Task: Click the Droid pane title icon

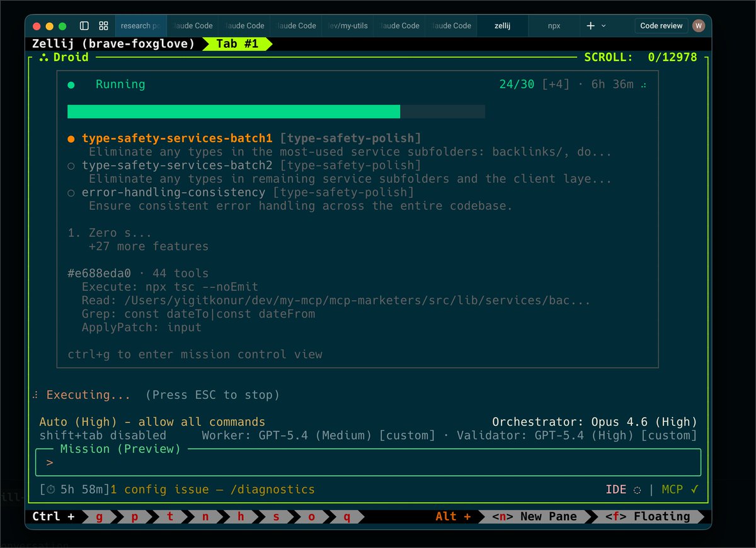Action: coord(44,57)
